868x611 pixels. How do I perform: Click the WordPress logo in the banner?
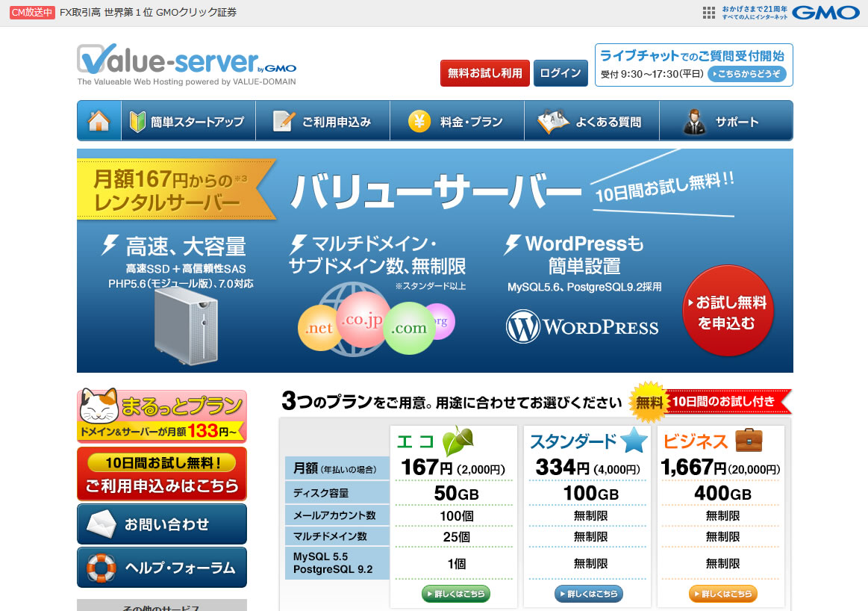click(582, 327)
